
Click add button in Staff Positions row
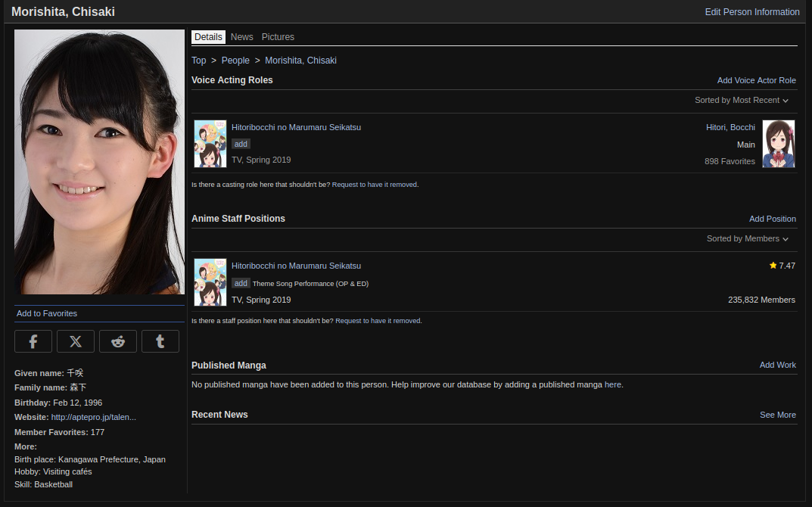tap(241, 283)
